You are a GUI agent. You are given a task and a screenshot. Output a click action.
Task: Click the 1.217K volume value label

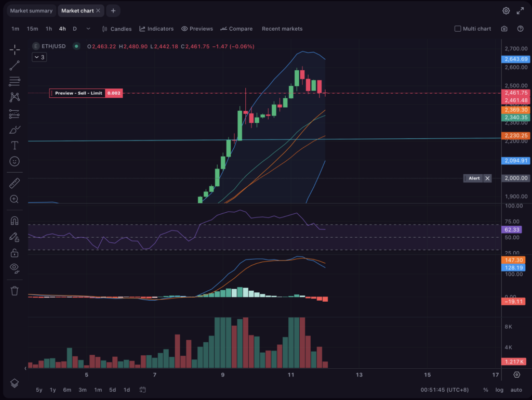(514, 362)
